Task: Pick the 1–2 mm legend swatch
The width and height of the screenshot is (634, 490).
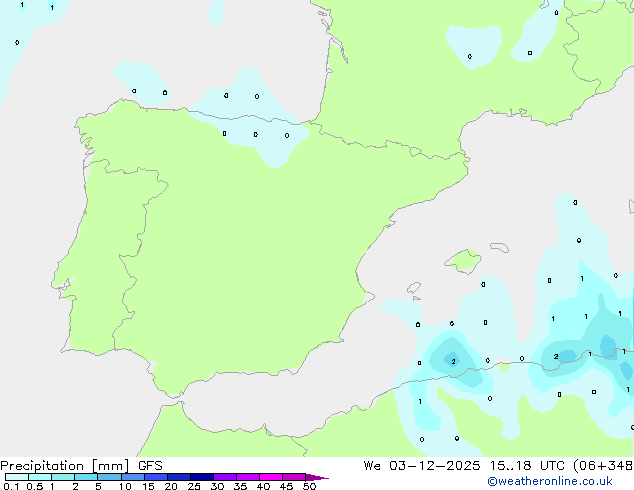Action: pos(63,477)
